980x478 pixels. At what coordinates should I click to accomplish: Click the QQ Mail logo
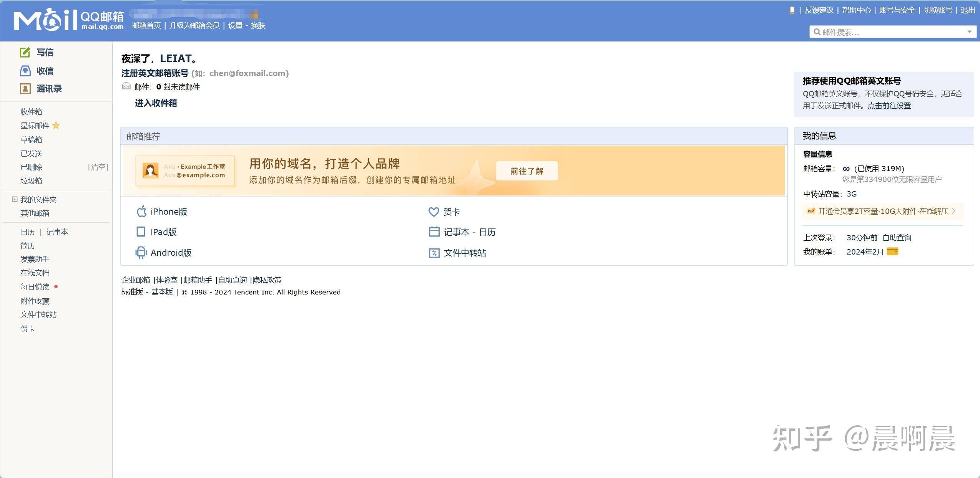(69, 20)
